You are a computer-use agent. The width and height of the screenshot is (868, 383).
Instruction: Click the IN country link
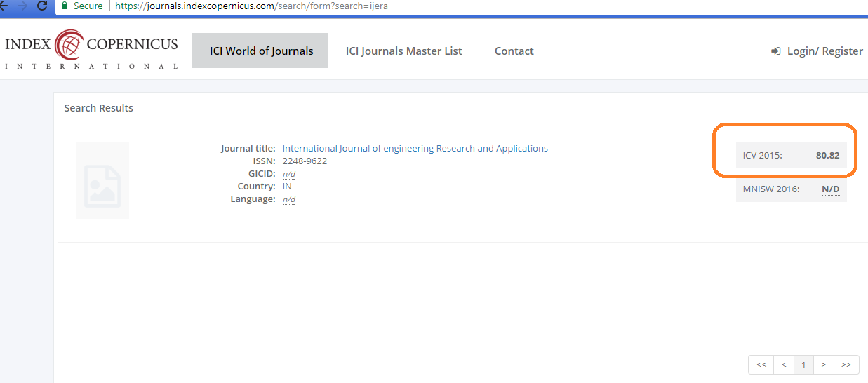[287, 186]
